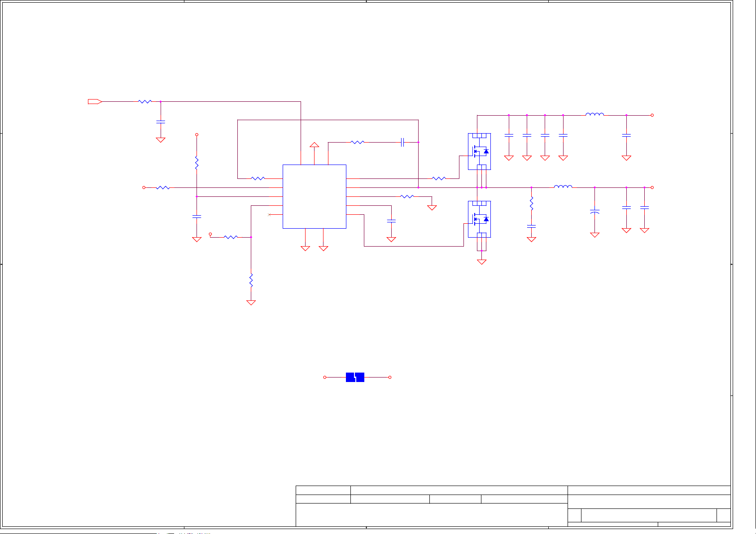
Task: Click the ground symbol beneath the lower MOSFET
Action: [x=481, y=262]
